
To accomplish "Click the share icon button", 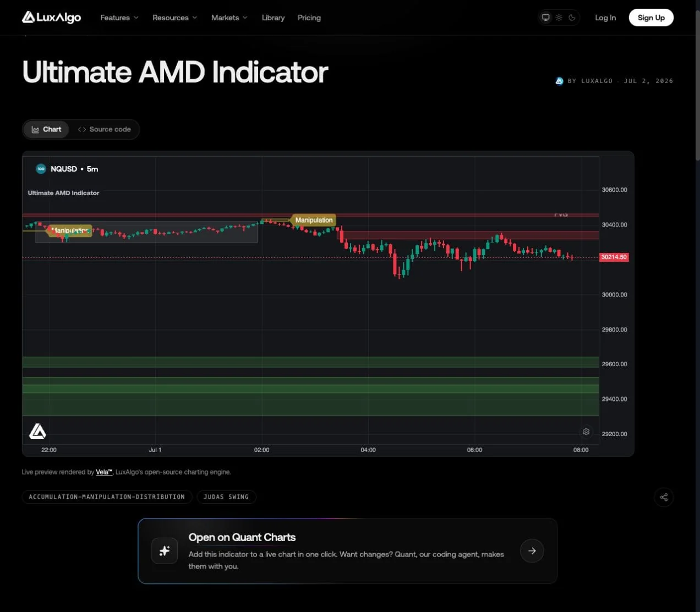I will tap(664, 497).
